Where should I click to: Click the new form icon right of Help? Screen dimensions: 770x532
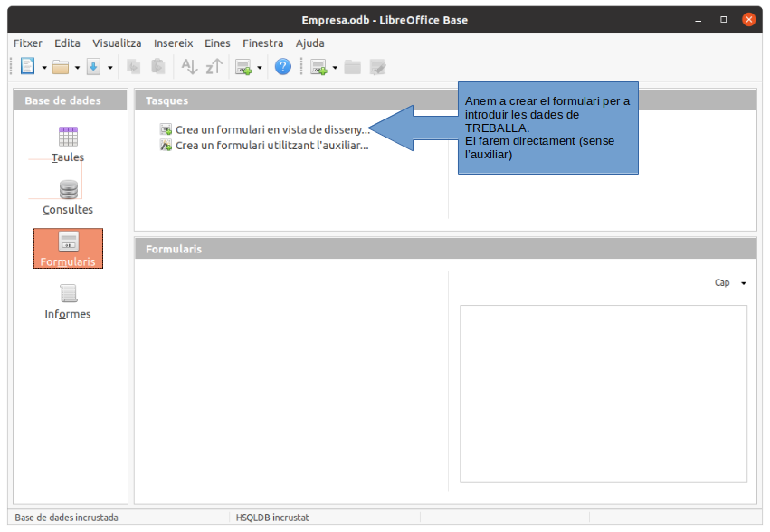(x=318, y=67)
